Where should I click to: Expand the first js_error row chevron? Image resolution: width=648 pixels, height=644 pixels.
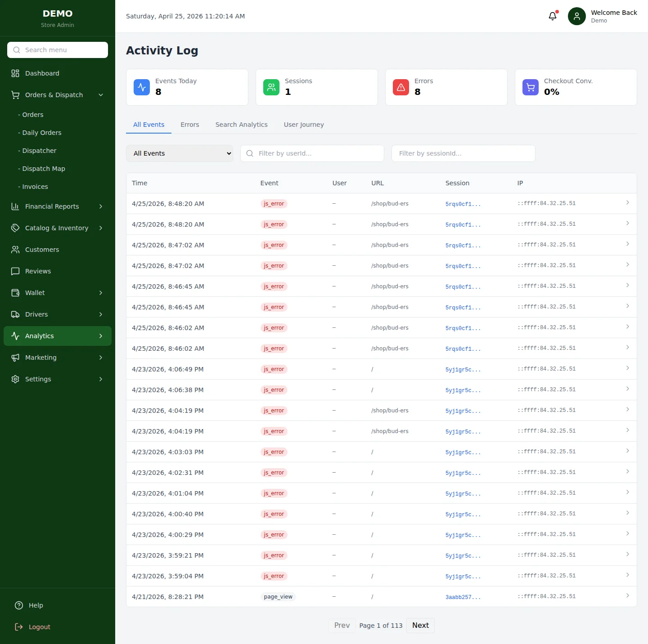pos(628,203)
